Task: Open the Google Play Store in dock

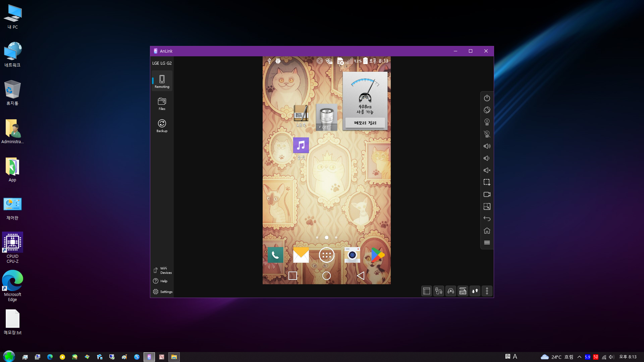Action: point(378,255)
